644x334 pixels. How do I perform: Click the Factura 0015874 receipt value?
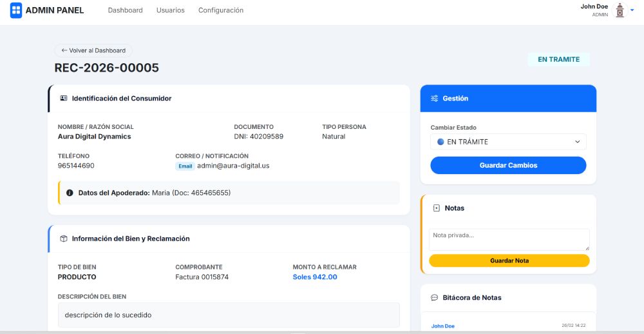(x=202, y=277)
